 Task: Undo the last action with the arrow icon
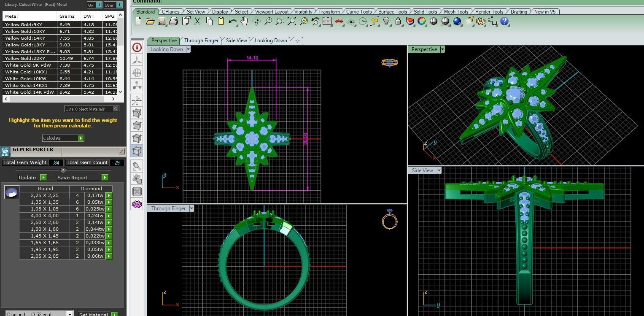[232, 21]
